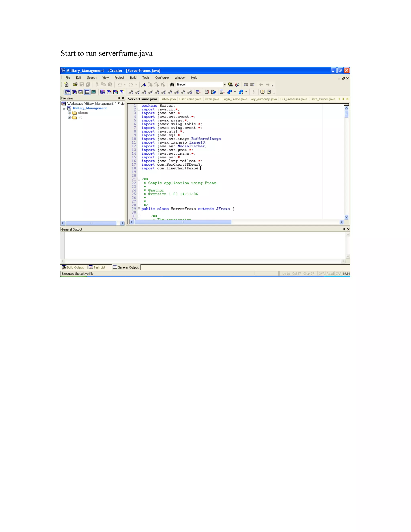Collapse the comment block at line 21
The height and width of the screenshot is (532, 411).
pos(139,179)
